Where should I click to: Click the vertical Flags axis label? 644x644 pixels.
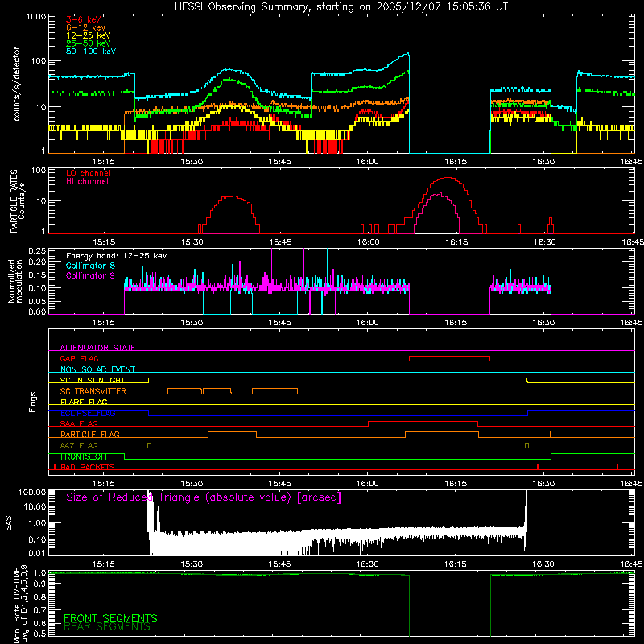click(32, 402)
